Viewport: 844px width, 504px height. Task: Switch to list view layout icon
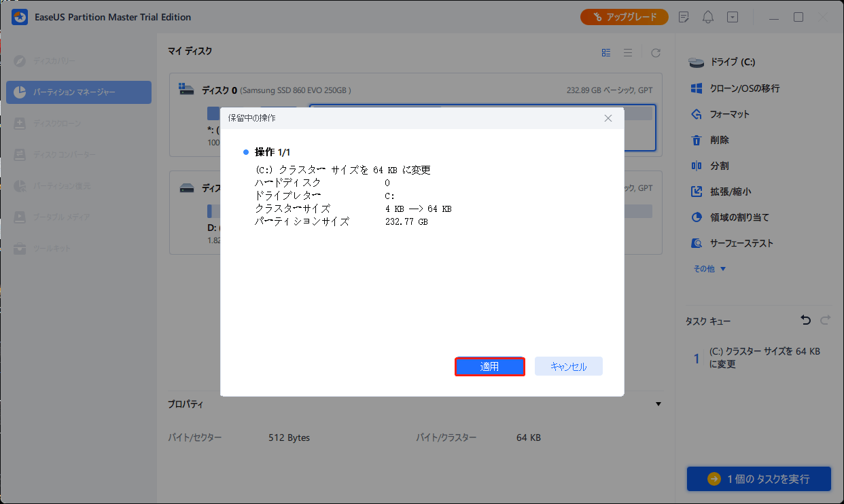pos(628,52)
